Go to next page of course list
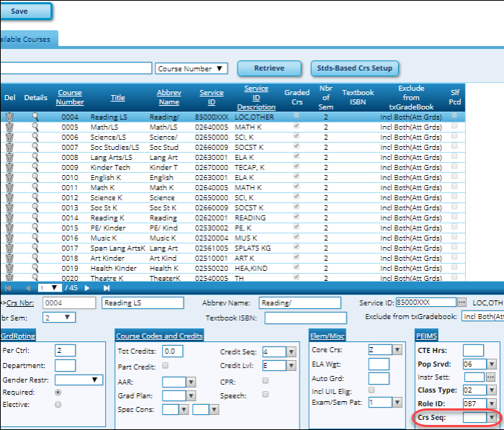The image size is (504, 430). (87, 287)
